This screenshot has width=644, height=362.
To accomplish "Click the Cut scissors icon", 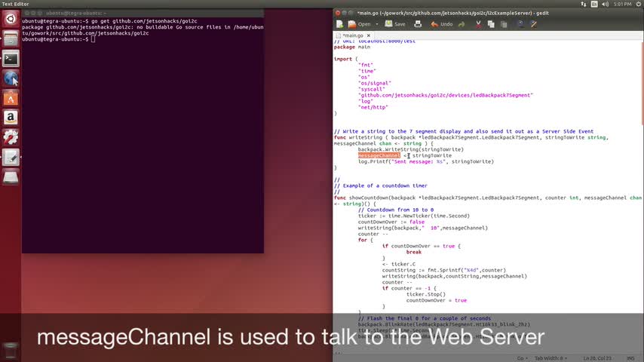I will 478,24.
